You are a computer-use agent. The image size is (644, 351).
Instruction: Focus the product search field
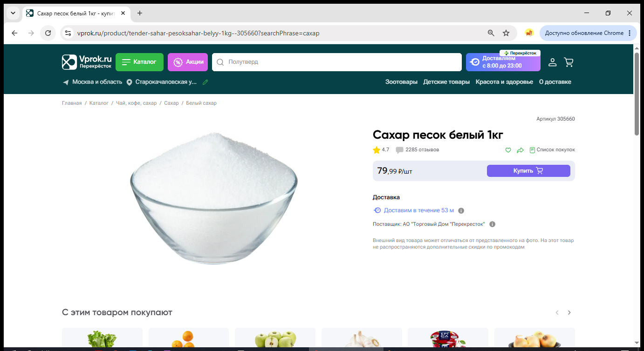click(x=336, y=62)
